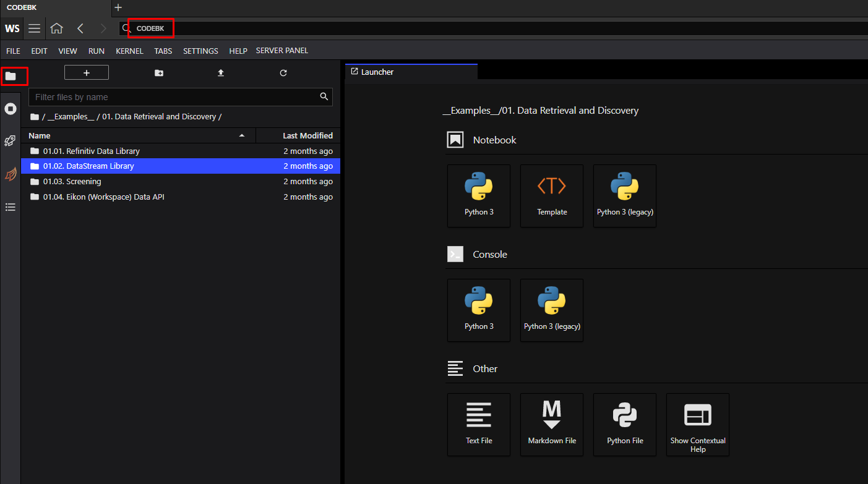
Task: Open the File Browser sidebar panel
Action: pyautogui.click(x=11, y=76)
